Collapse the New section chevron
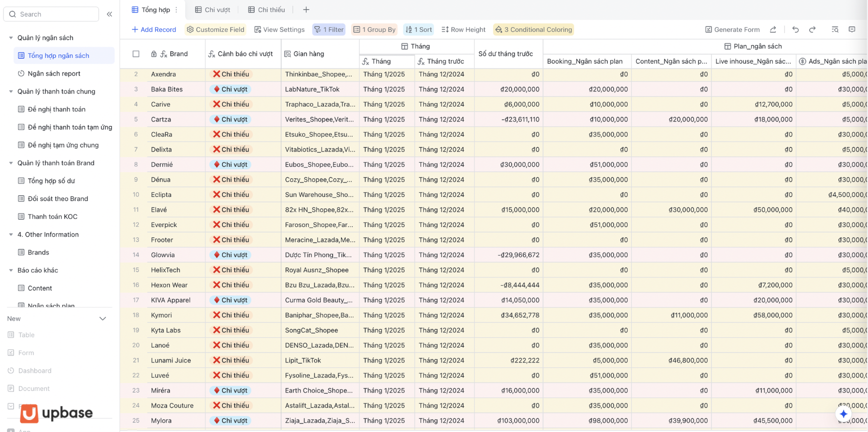868x432 pixels. tap(103, 318)
